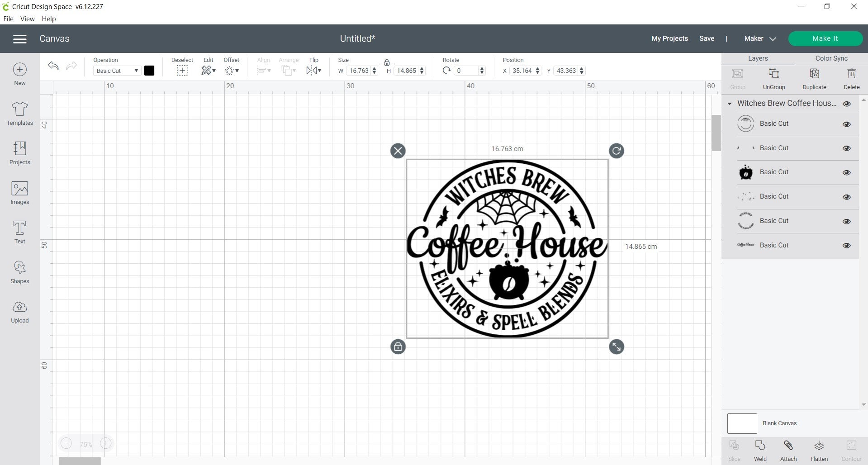Open the File menu
This screenshot has height=465, width=868.
coord(8,19)
